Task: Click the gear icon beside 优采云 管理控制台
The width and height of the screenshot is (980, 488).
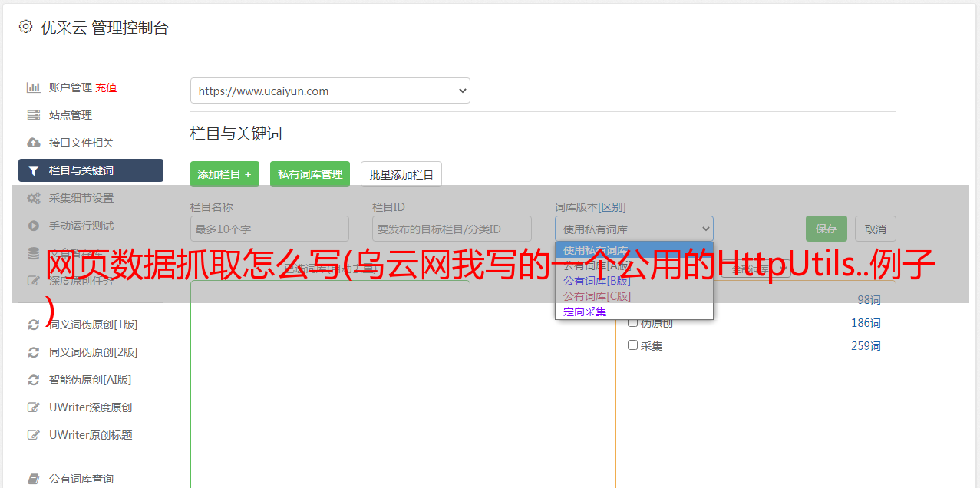Action: click(x=25, y=27)
